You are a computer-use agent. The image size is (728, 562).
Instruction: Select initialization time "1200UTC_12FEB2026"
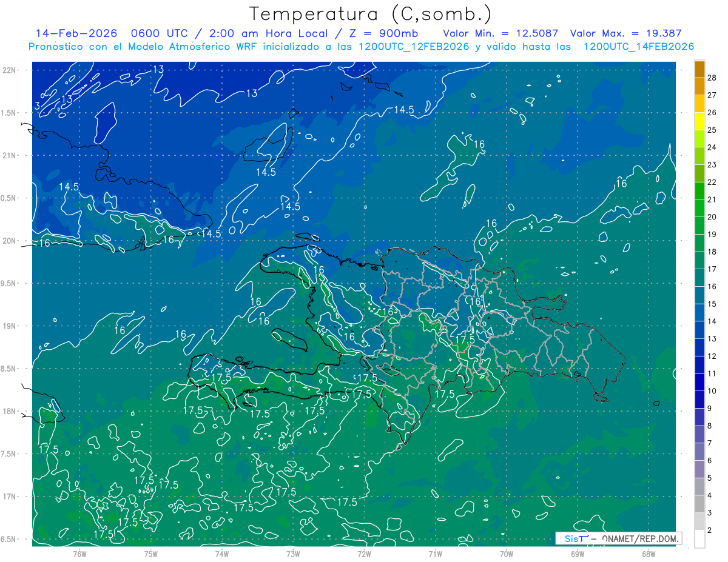coord(414,47)
